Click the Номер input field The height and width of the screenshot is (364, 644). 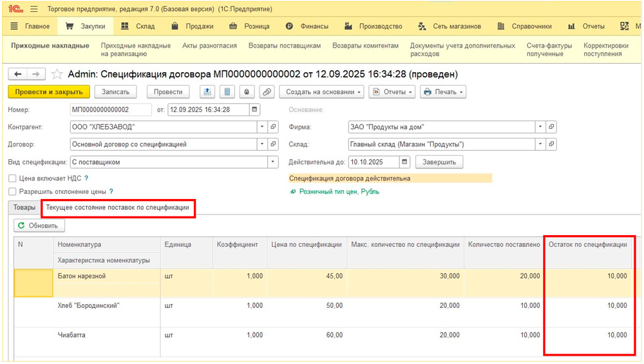pyautogui.click(x=111, y=110)
